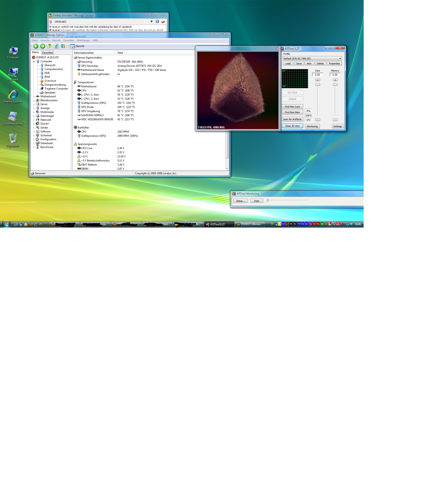Collapse the Computer tree node
This screenshot has width=442, height=504.
[34, 61]
